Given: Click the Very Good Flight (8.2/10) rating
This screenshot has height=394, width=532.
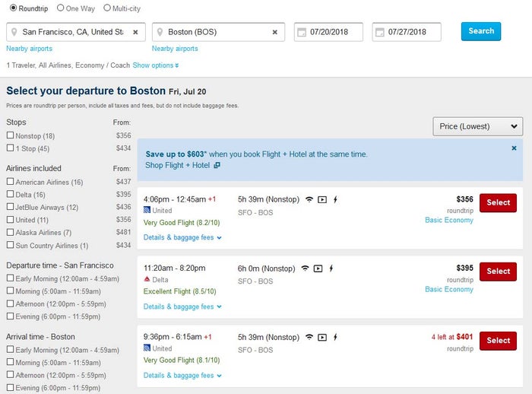Looking at the screenshot, I should coord(182,223).
